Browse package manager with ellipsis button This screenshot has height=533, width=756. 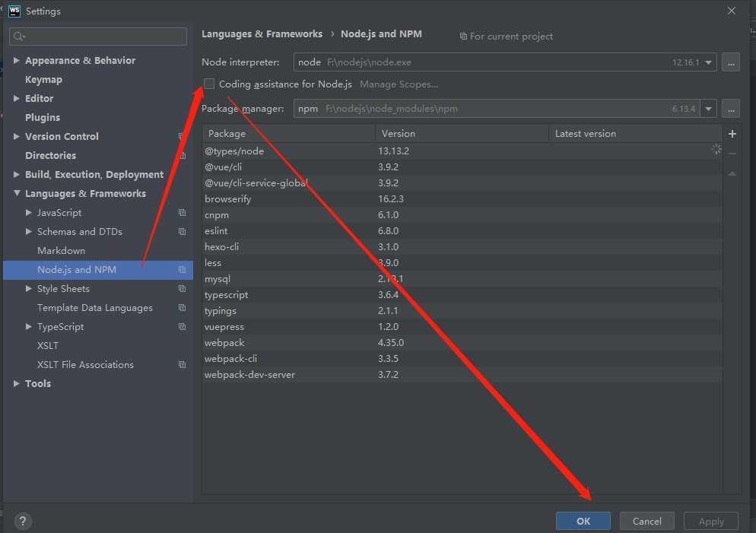click(x=731, y=109)
